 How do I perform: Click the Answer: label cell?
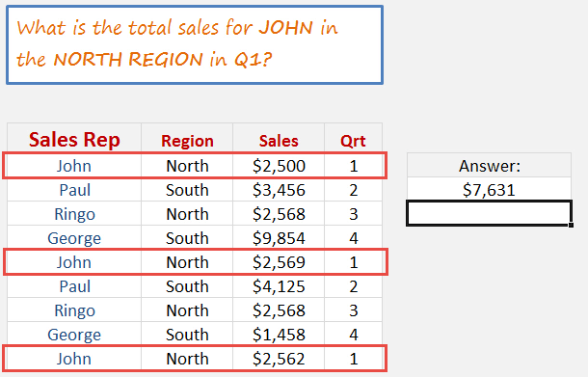(489, 165)
